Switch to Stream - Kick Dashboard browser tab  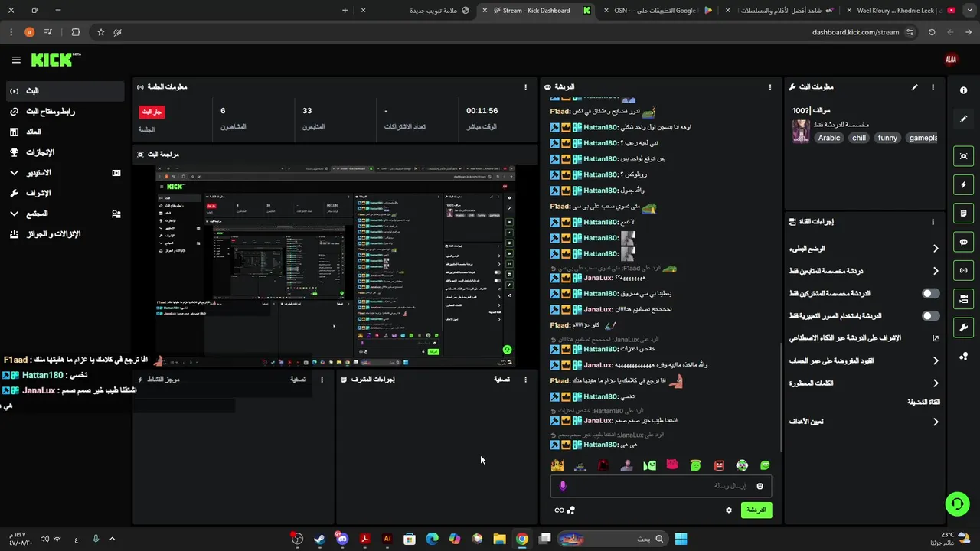coord(536,11)
